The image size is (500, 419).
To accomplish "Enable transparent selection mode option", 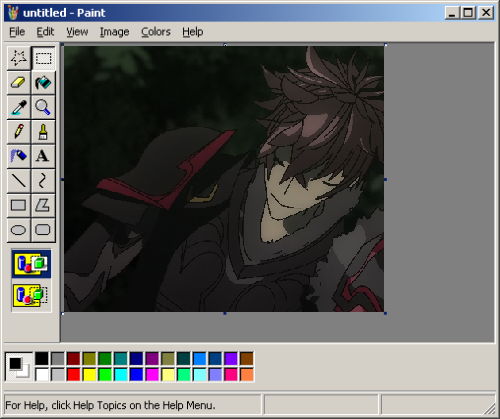I will click(31, 295).
